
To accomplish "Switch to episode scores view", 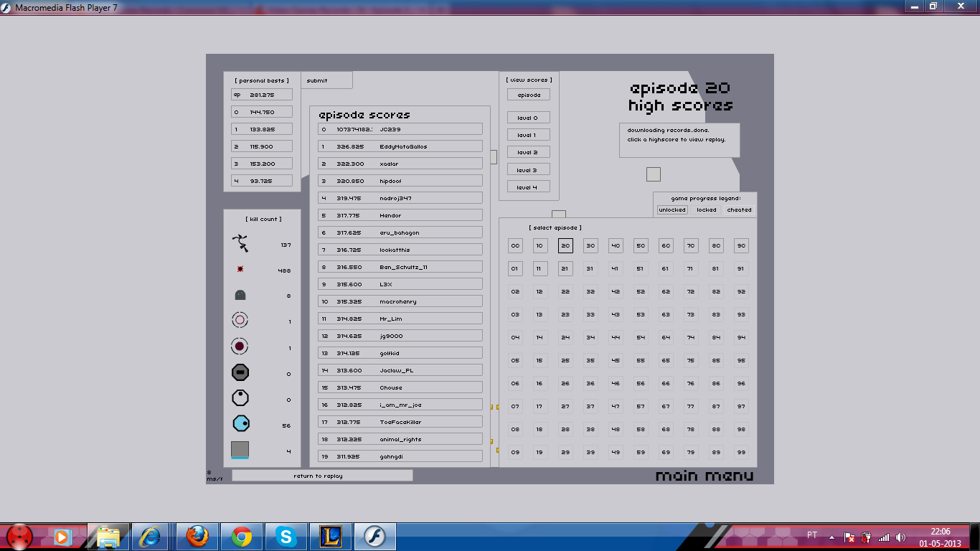I will (529, 95).
